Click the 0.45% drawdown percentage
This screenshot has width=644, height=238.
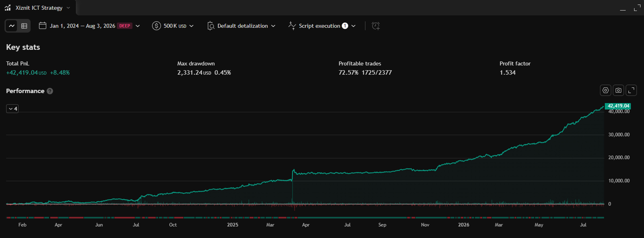(x=223, y=73)
